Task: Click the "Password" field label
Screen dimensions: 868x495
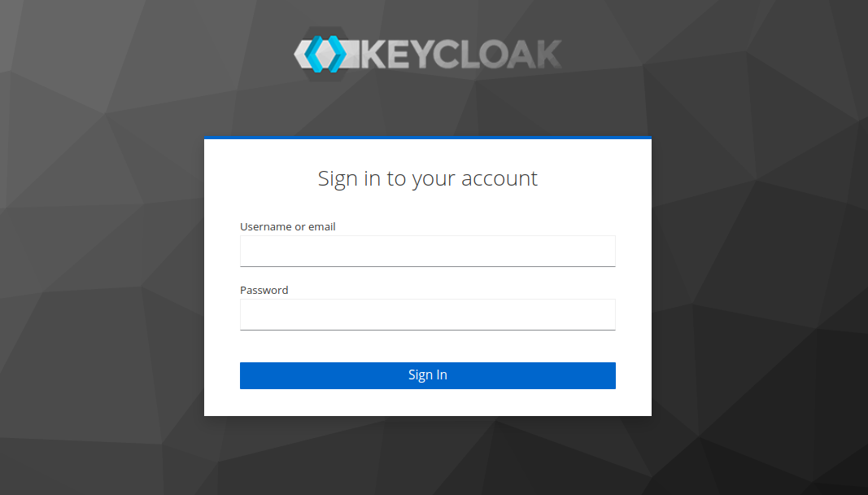Action: click(x=264, y=291)
